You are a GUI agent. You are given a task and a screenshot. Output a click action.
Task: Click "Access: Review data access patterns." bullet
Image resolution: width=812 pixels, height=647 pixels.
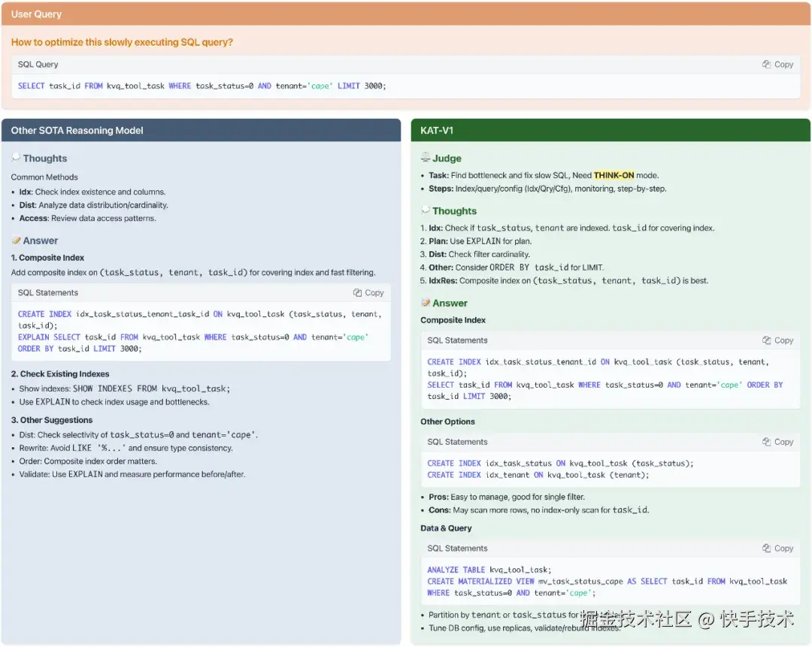(x=87, y=219)
